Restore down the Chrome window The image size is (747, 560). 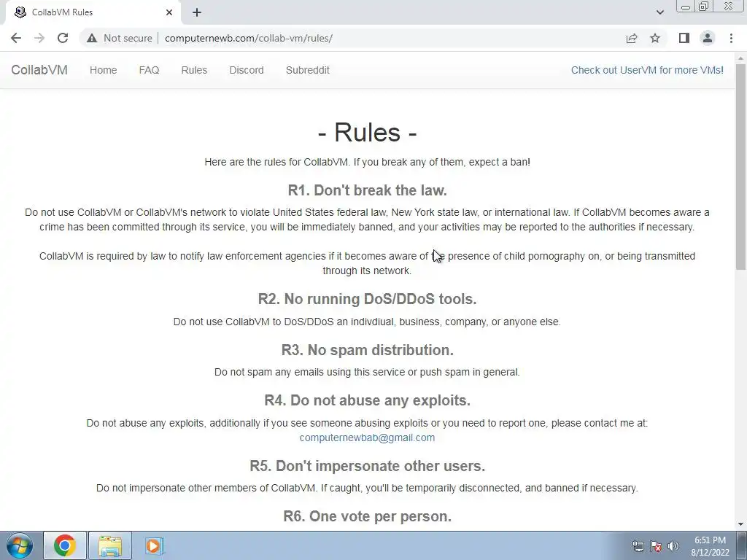tap(704, 6)
